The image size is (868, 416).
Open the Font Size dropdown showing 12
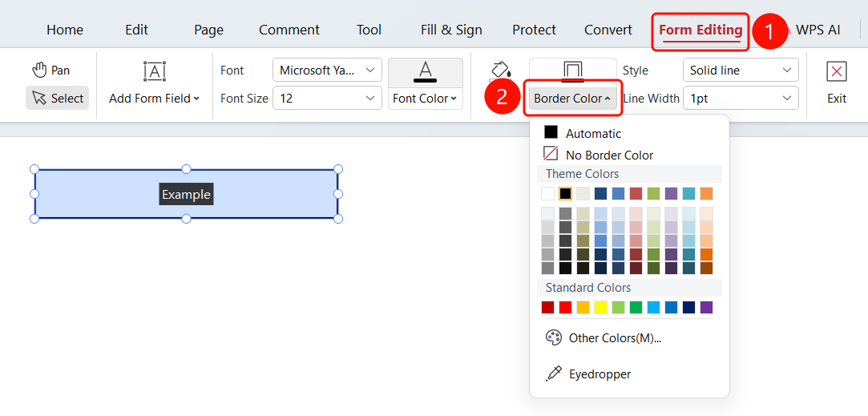coord(327,98)
